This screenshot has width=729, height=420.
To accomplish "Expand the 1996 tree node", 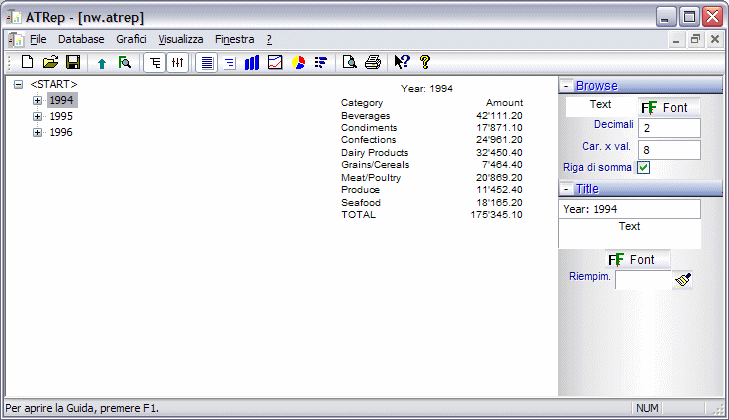I will tap(38, 133).
